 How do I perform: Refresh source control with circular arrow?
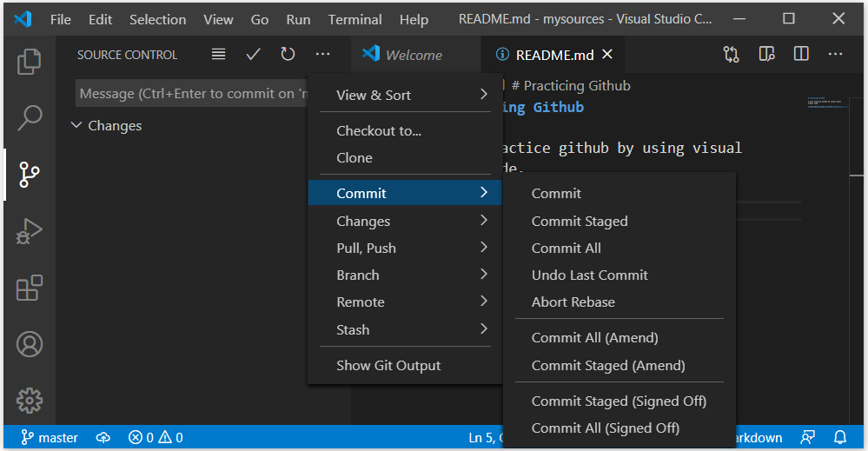click(288, 54)
